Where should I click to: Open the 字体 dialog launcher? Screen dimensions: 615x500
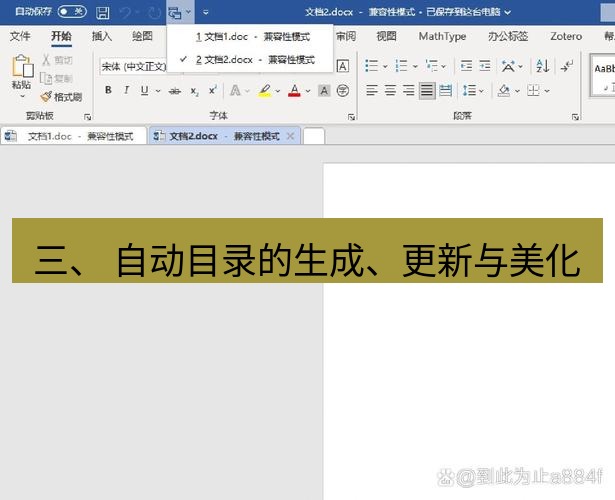click(x=351, y=117)
